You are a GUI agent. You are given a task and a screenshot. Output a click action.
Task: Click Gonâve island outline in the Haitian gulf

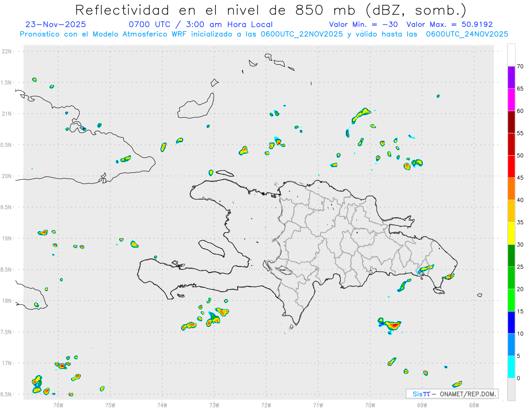tap(211, 248)
